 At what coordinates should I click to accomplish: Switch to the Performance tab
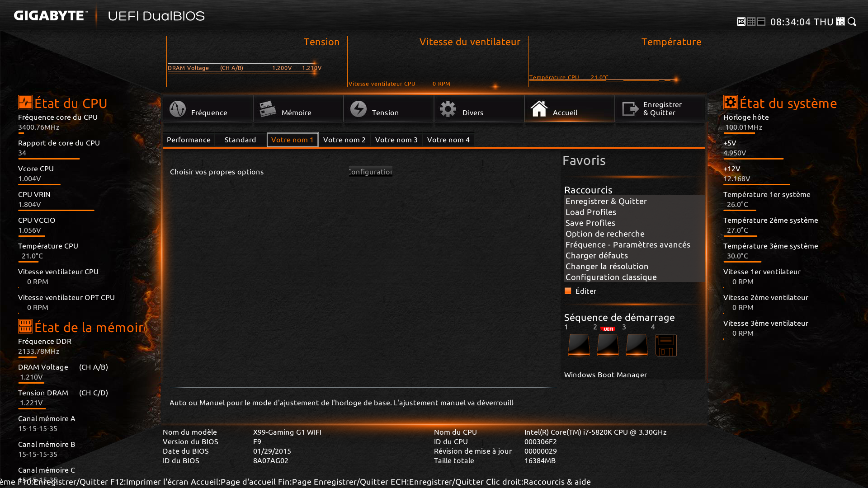(x=189, y=140)
